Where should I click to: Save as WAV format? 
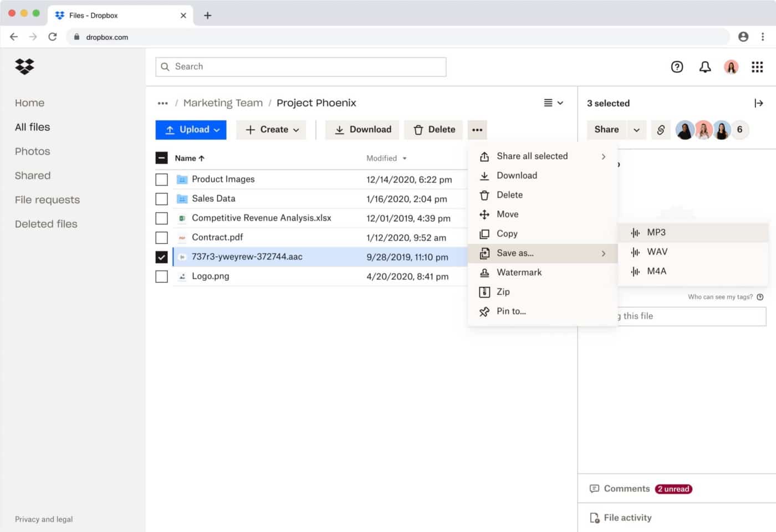(693, 252)
